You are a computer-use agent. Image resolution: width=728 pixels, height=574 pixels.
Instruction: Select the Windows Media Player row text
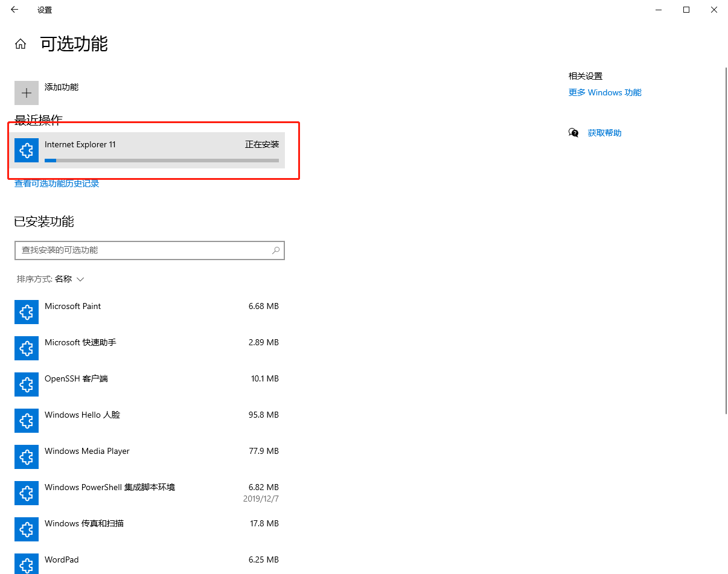[x=87, y=451]
